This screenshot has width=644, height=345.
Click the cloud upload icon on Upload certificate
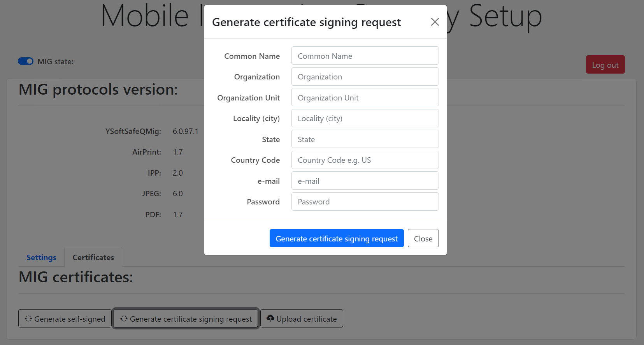[x=270, y=318]
